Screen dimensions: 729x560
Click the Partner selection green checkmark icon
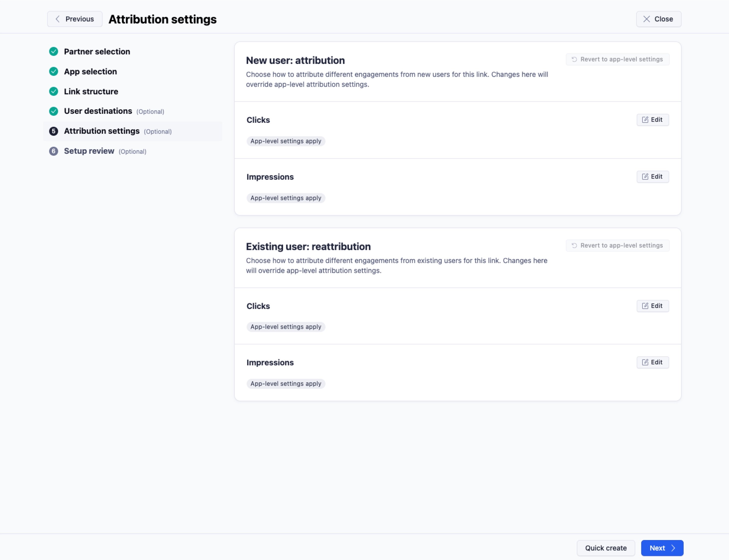click(54, 52)
